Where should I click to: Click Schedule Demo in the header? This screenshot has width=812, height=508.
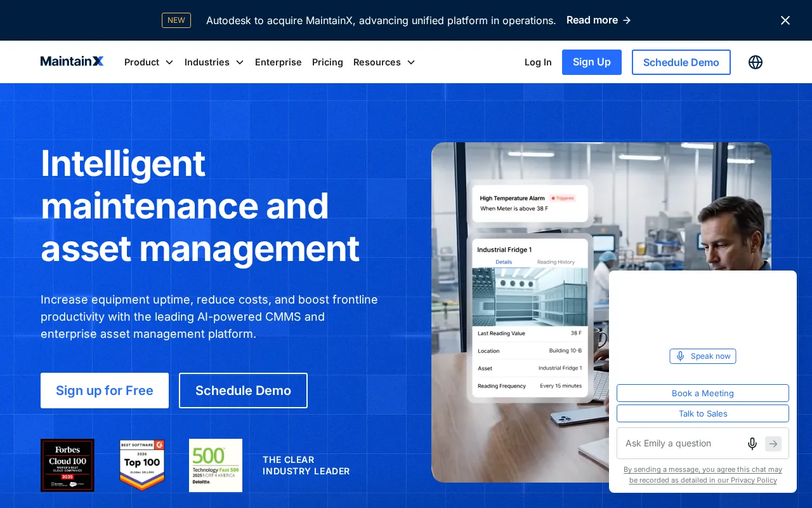[x=681, y=62]
